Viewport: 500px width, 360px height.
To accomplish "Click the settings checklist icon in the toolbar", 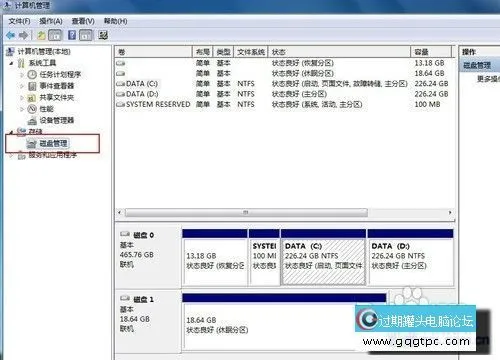I will pos(103,35).
